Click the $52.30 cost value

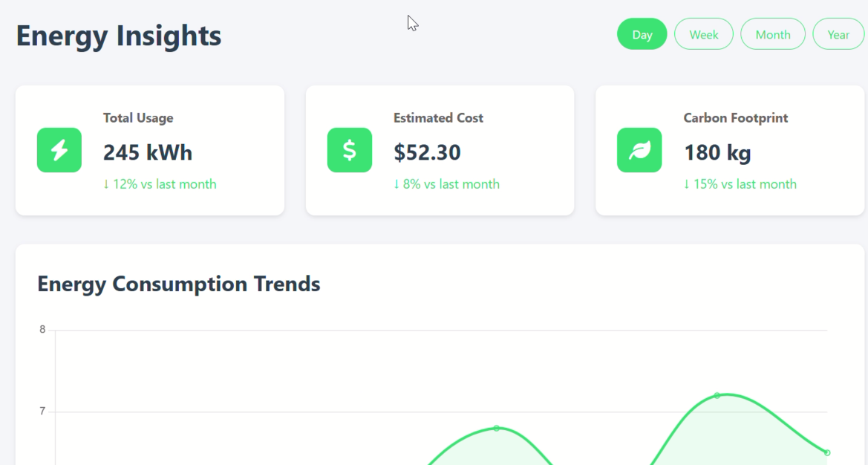pyautogui.click(x=427, y=152)
